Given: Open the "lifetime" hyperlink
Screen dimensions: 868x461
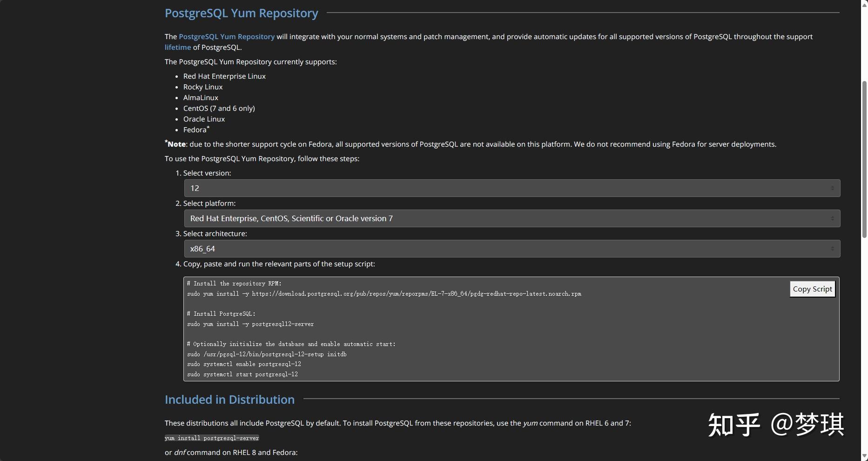Looking at the screenshot, I should click(x=178, y=47).
